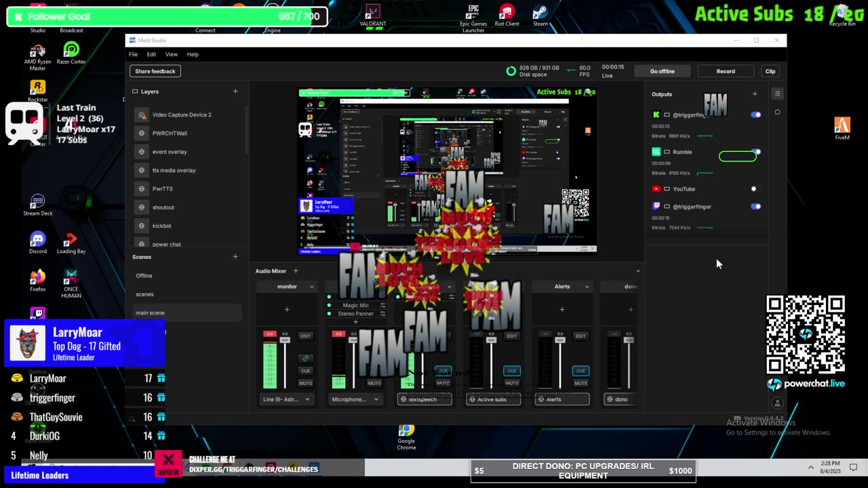Click the Rumble platform icon in Outputs

pos(656,152)
